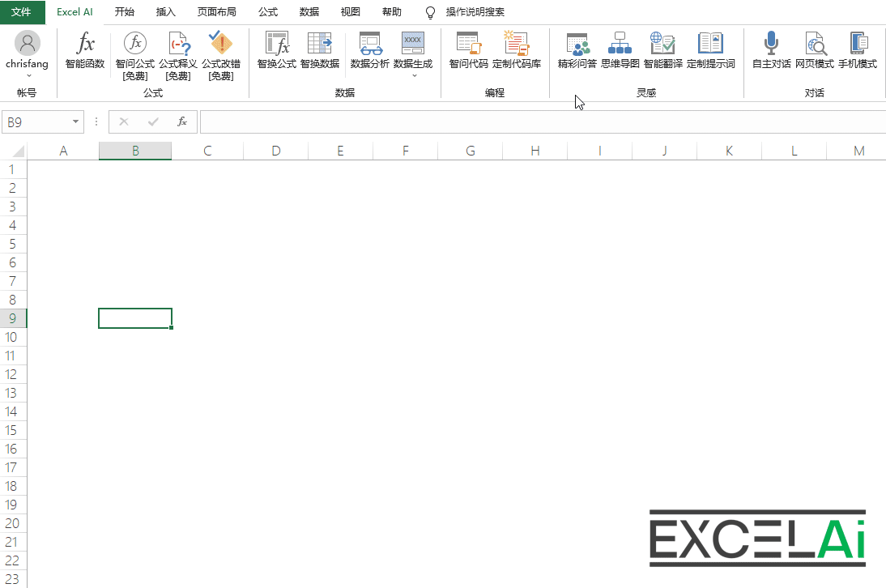886x588 pixels.
Task: Click the Name Box showing B9
Action: click(36, 122)
